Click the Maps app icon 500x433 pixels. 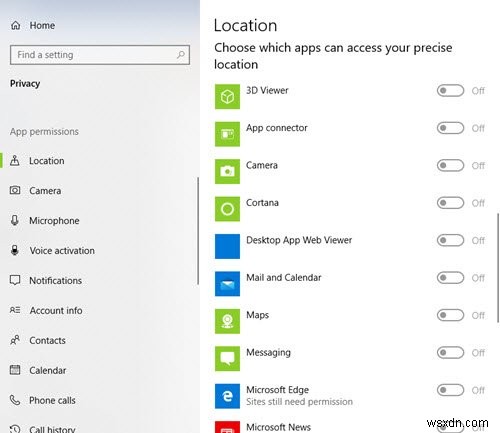(227, 321)
